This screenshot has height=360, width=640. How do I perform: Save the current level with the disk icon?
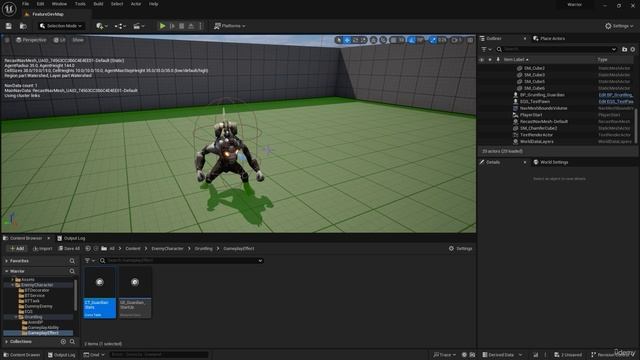(x=9, y=26)
